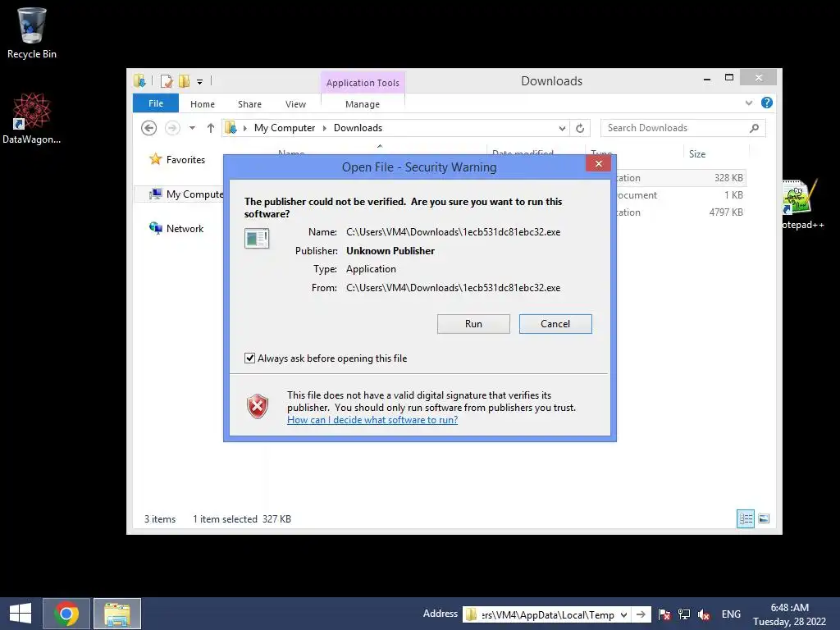Click the Properties quick access icon
Screen dimensions: 840x630
(167, 81)
